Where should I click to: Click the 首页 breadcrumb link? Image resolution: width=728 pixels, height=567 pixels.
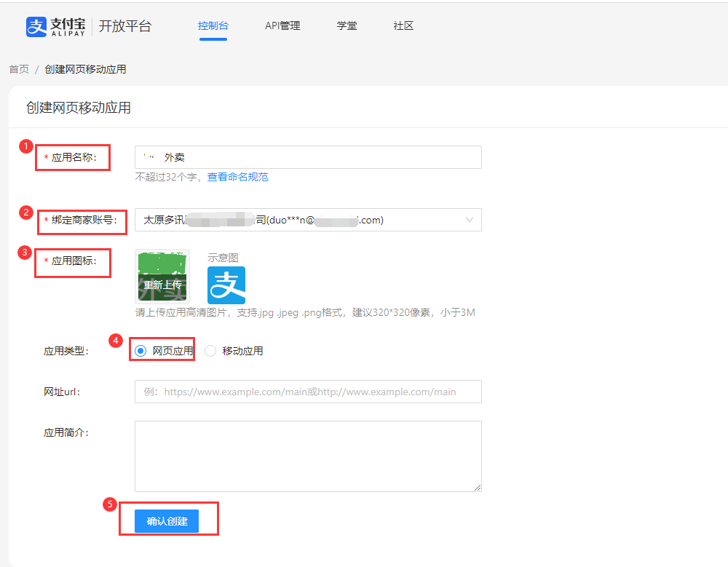19,69
